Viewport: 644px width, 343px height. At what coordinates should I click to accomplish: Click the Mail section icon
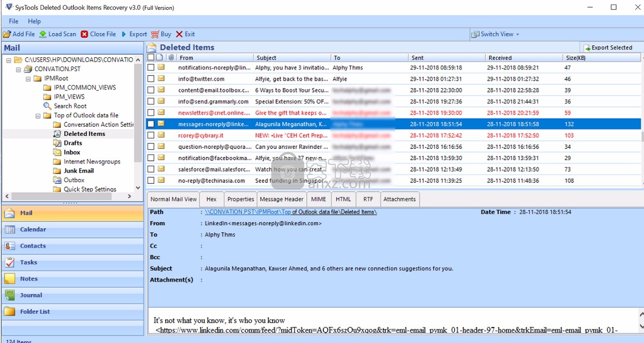click(x=10, y=213)
